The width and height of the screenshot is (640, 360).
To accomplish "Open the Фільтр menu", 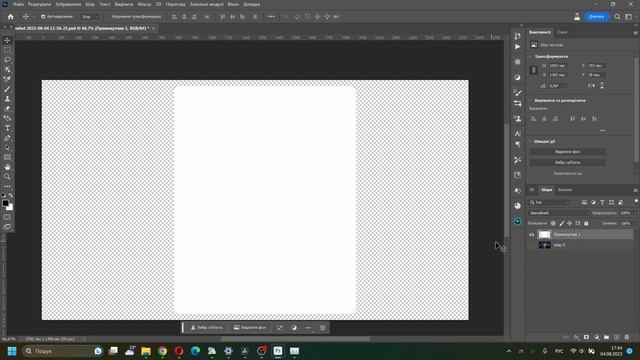I will tap(144, 4).
